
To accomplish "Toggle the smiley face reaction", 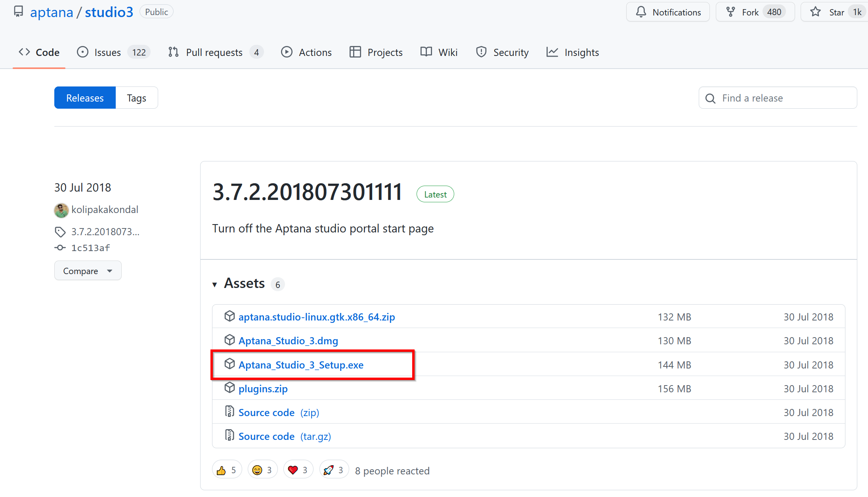I will tap(262, 470).
